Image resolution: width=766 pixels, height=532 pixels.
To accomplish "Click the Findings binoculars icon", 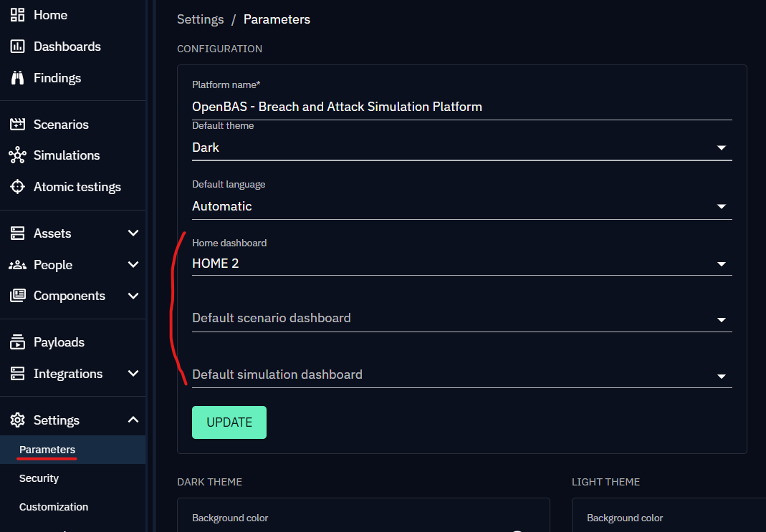I will tap(17, 78).
